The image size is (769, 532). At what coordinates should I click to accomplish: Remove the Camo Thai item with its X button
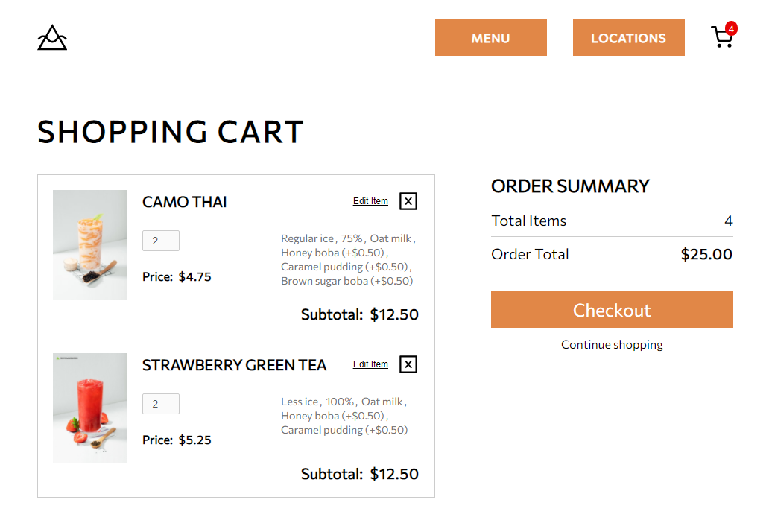408,201
